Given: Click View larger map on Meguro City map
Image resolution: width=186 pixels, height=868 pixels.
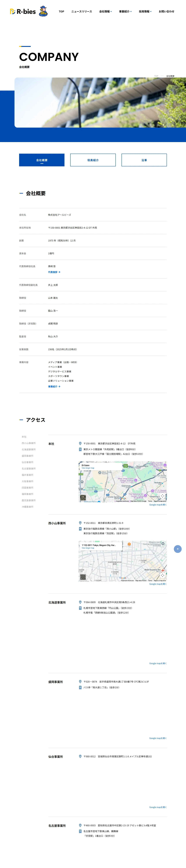Looking at the screenshot, I should pos(88,548).
